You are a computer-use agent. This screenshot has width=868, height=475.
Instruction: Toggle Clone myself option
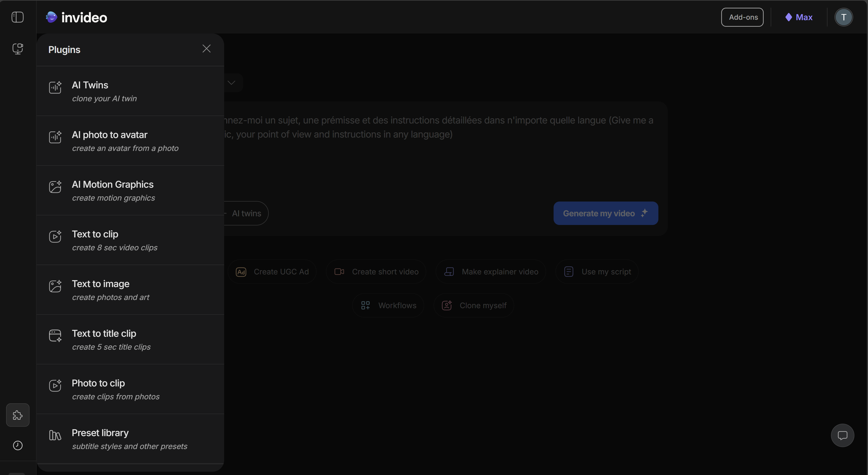pyautogui.click(x=473, y=305)
